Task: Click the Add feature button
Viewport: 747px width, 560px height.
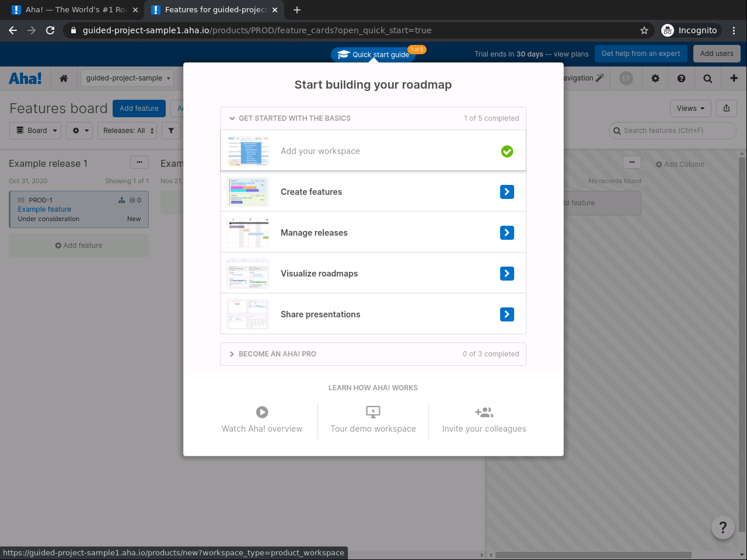Action: [139, 108]
